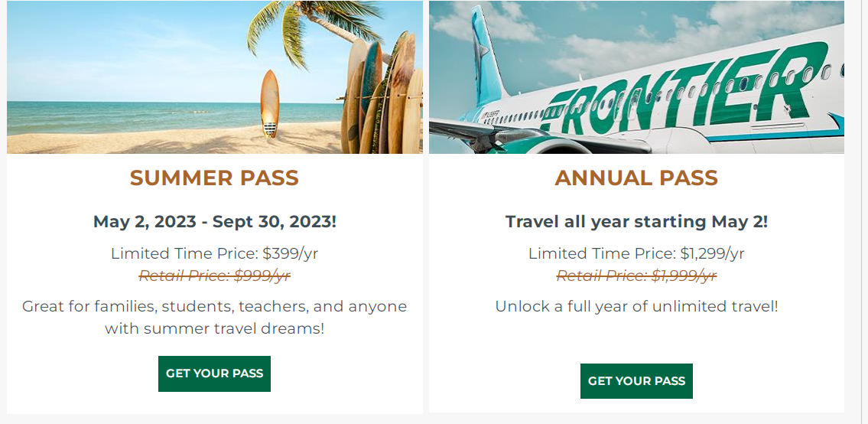Click Limited Time Price $399/yr text

(215, 253)
